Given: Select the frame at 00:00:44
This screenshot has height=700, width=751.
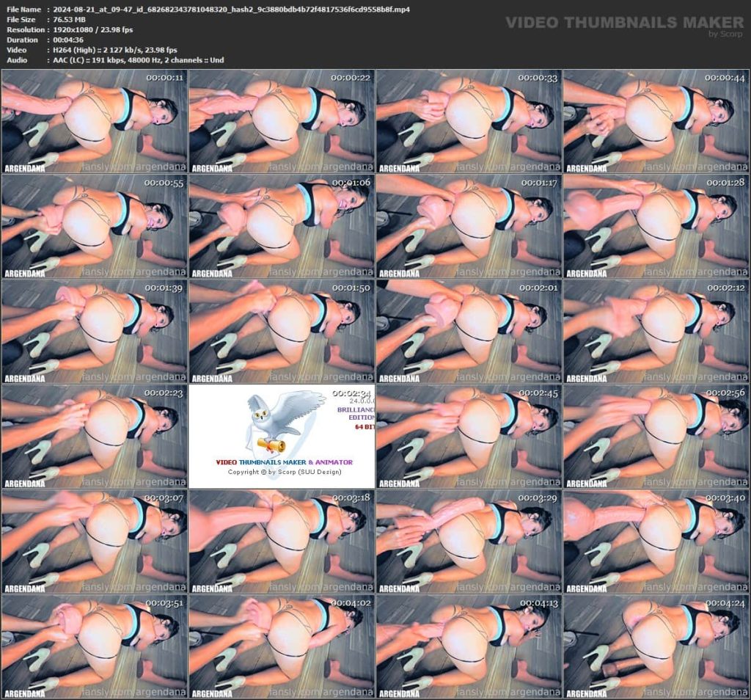Looking at the screenshot, I should click(x=656, y=121).
